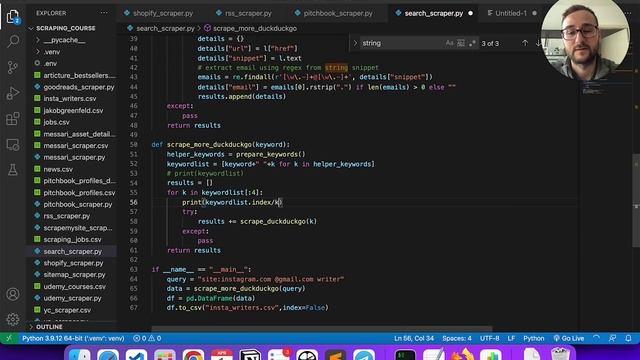Viewport: 640px width, 360px height.
Task: Expand the OUTLINE section
Action: (49, 327)
